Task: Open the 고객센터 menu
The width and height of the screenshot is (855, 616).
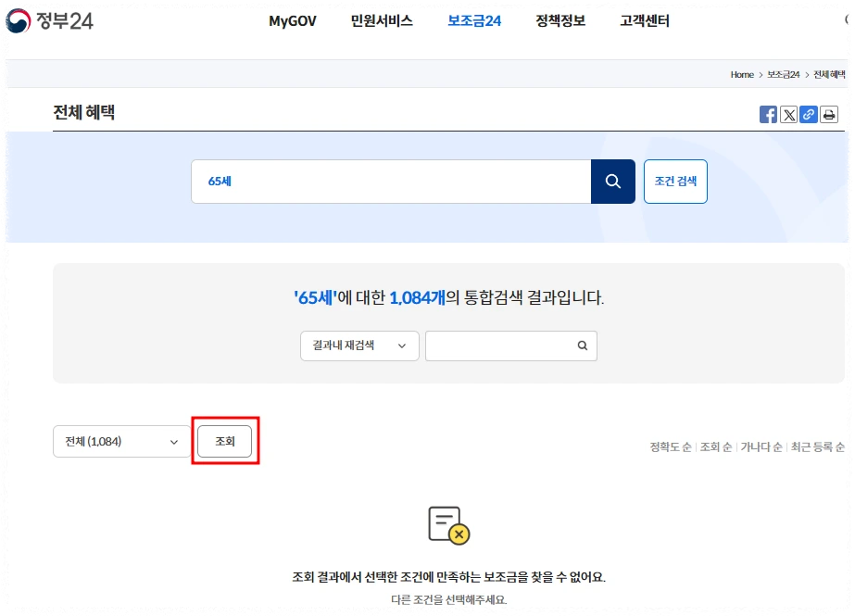Action: point(644,20)
